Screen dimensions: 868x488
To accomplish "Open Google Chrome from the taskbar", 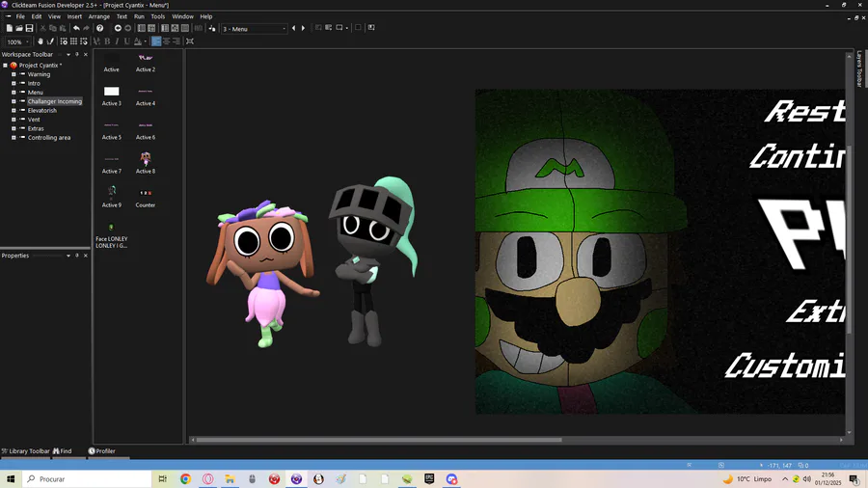I will click(185, 478).
